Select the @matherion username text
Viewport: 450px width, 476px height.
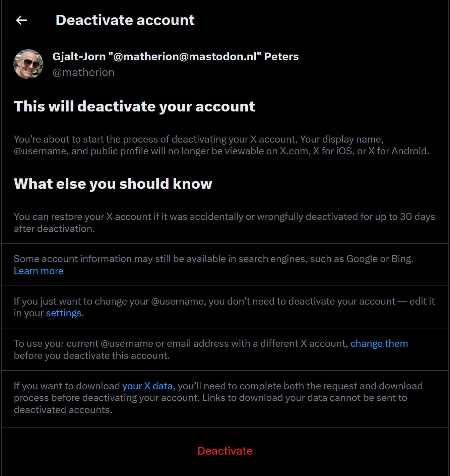click(x=84, y=72)
